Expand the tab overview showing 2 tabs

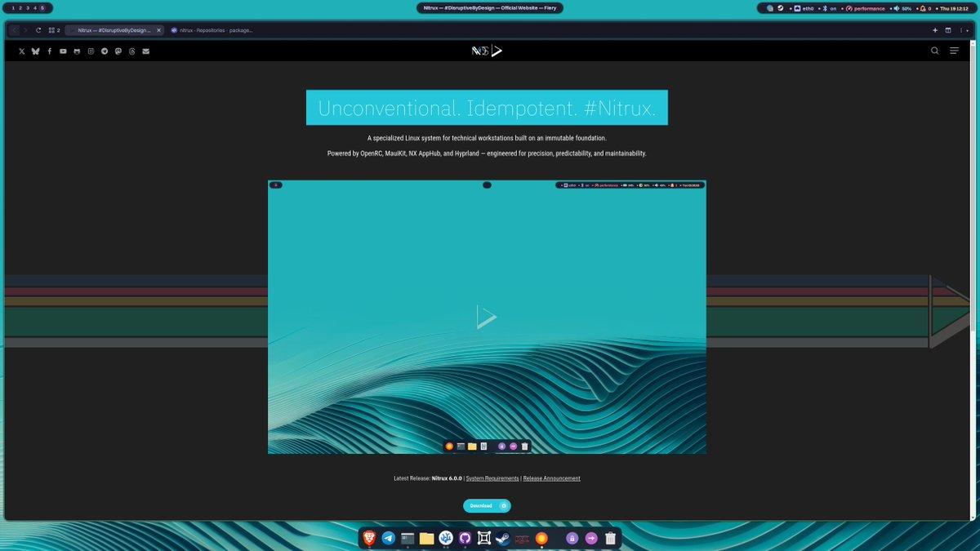[54, 30]
